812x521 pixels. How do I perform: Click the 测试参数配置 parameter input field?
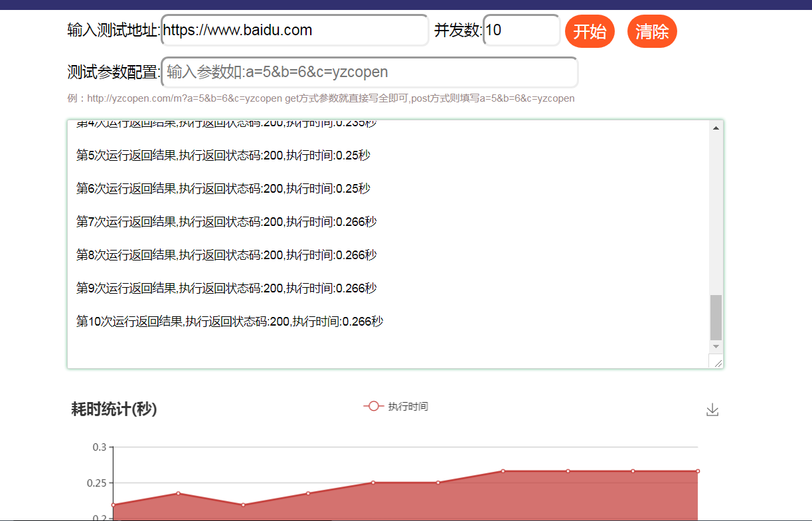point(372,72)
